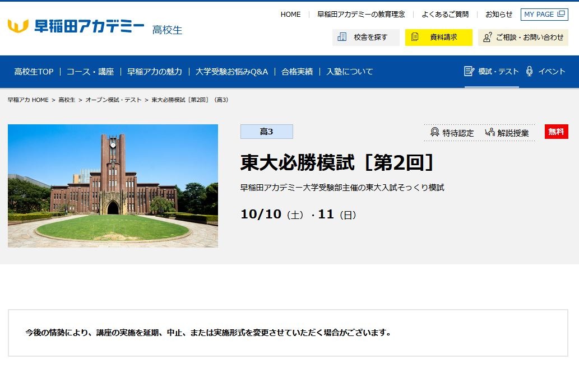Screen dimensions: 579x392
Task: Open 早稲田アカデミーの教育理念 page
Action: coord(360,14)
